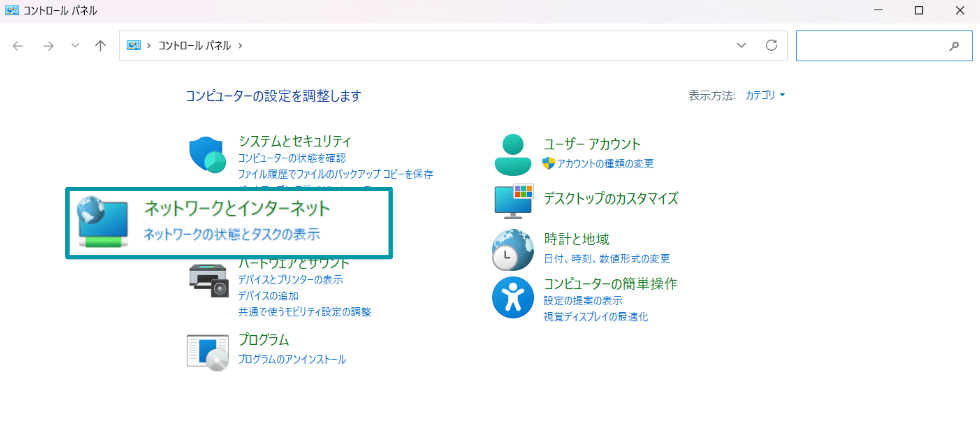Click the Control Panel icon in the breadcrumb bar

134,46
